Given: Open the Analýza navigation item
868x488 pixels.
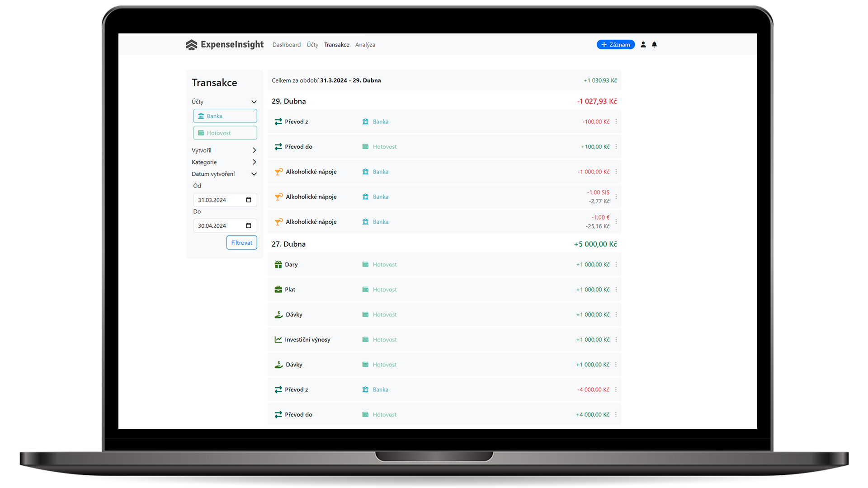Looking at the screenshot, I should click(365, 45).
